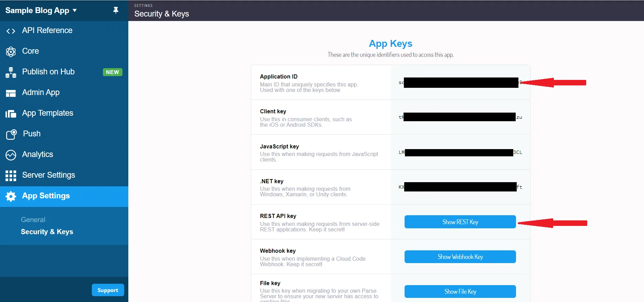Click the Analytics chart icon
Viewport: 644px width, 302px height.
point(11,155)
